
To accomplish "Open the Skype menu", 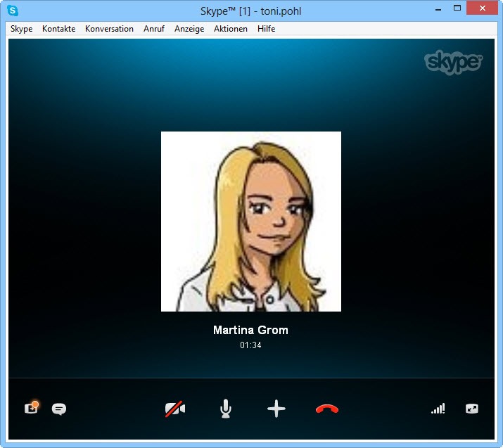I will [21, 29].
